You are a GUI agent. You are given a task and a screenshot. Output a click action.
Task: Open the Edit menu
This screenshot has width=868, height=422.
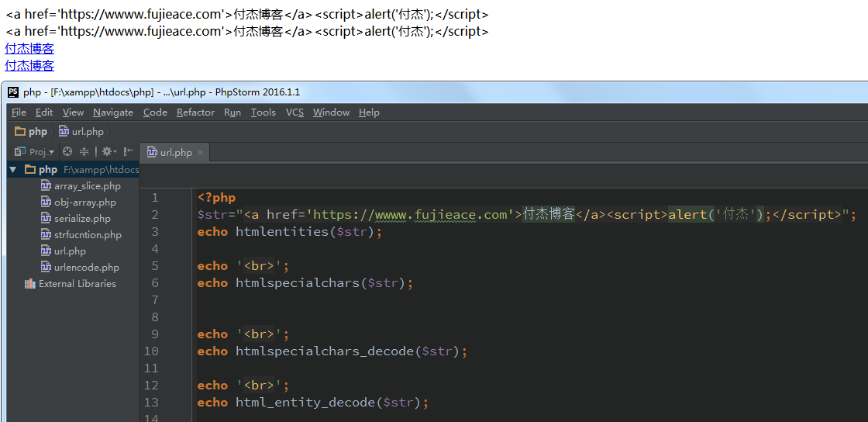pos(44,112)
